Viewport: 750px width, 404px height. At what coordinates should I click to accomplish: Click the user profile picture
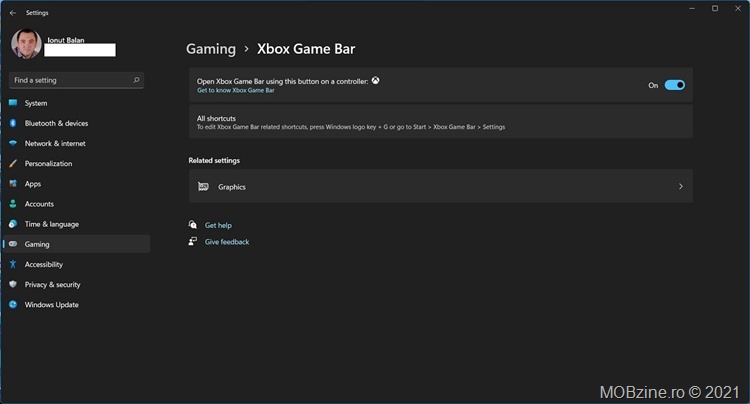(26, 44)
